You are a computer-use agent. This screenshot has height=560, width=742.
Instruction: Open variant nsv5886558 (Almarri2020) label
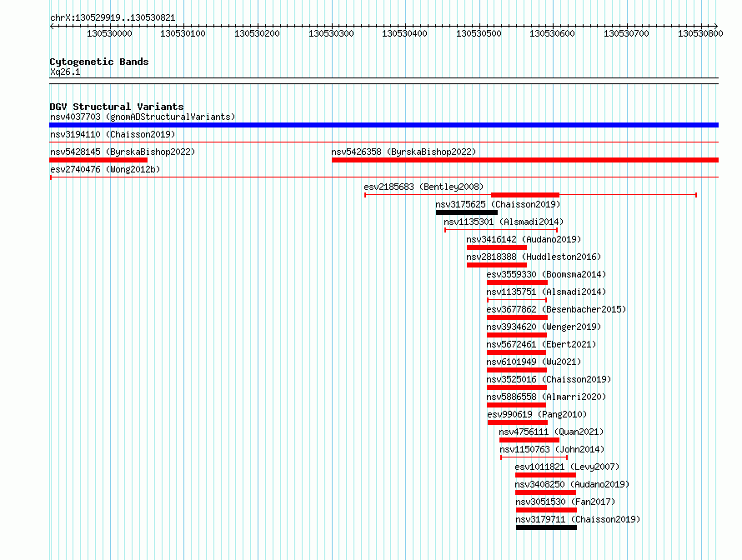546,397
